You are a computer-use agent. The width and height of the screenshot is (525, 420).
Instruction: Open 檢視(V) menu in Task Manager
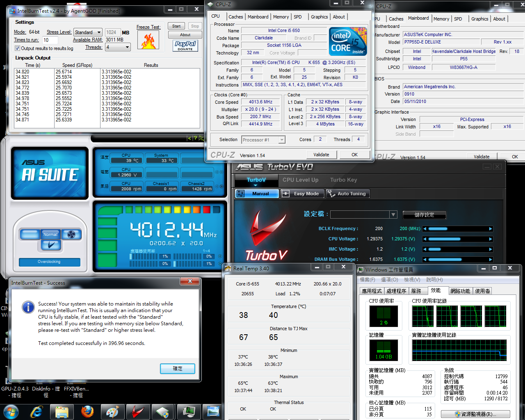coord(412,280)
